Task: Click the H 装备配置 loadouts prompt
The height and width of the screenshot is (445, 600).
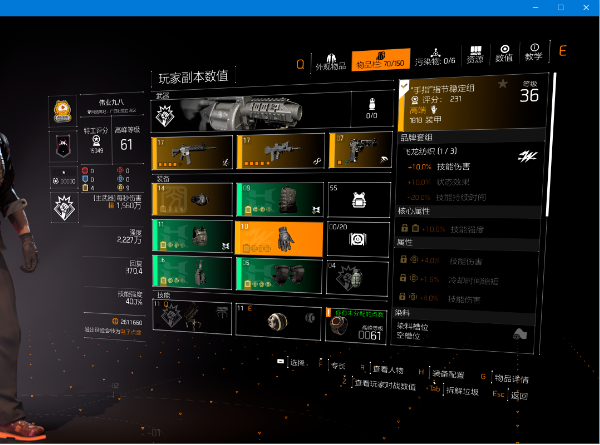Action: click(442, 373)
